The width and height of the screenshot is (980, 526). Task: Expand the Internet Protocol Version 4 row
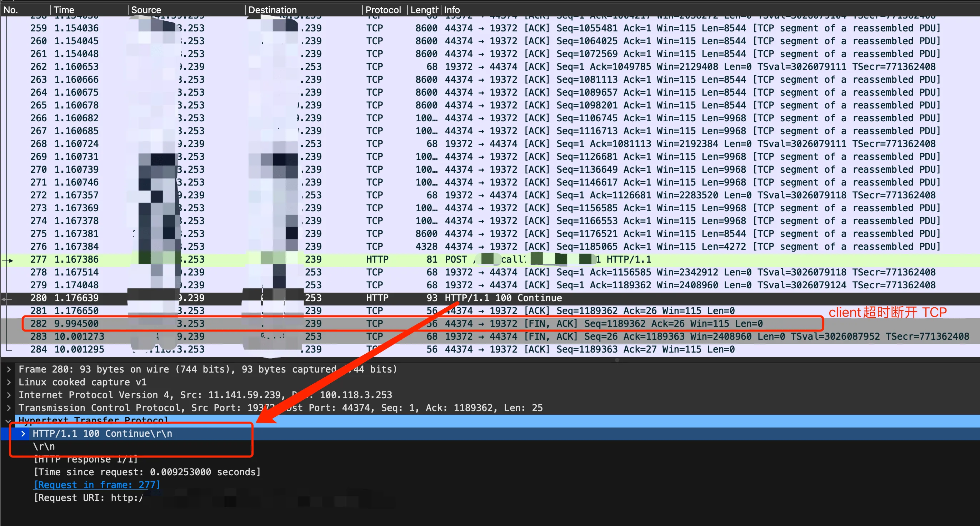pos(9,395)
